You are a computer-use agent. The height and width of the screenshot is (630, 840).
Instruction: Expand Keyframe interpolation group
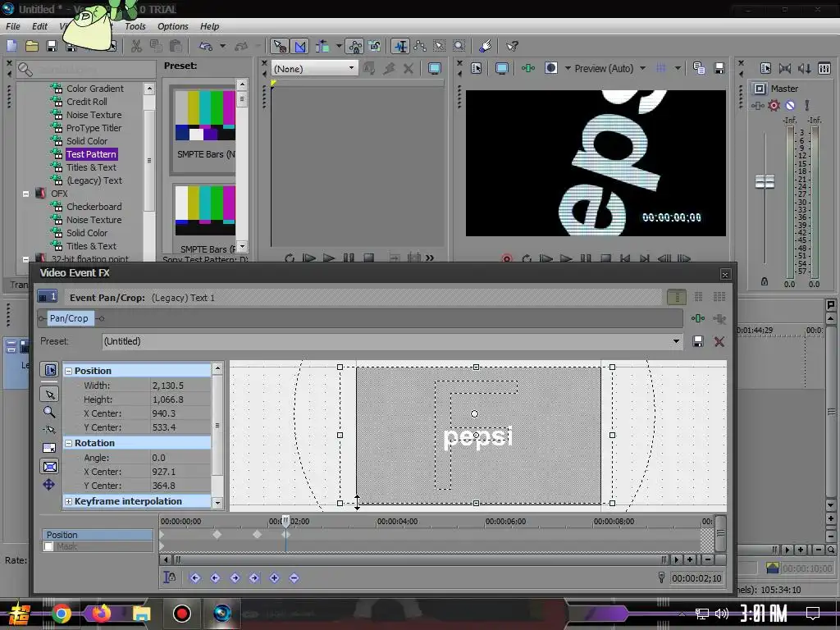point(69,501)
